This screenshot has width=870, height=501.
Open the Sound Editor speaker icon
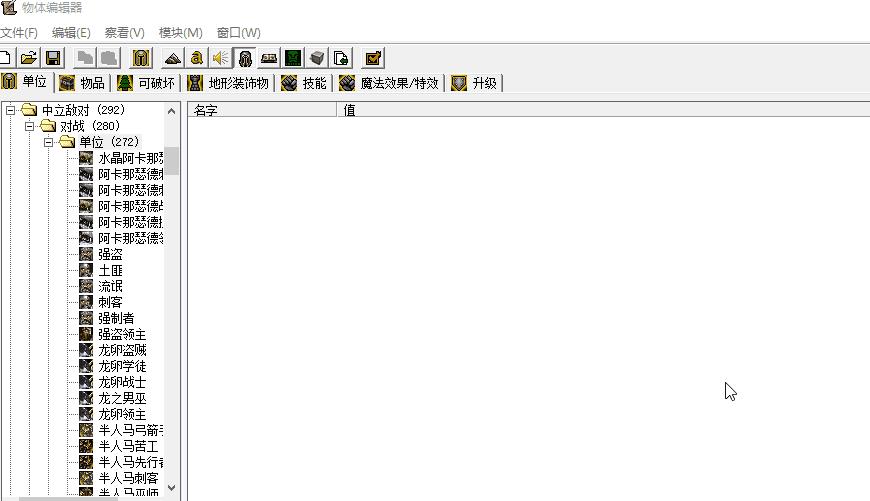coord(220,58)
